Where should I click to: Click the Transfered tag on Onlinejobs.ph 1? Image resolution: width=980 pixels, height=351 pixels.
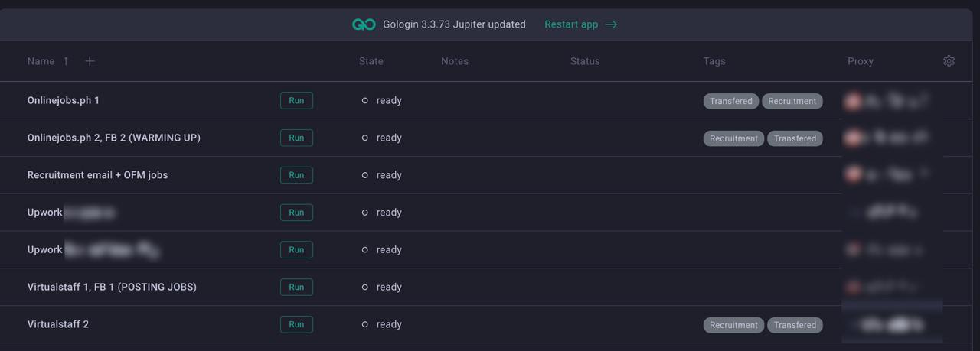[731, 101]
